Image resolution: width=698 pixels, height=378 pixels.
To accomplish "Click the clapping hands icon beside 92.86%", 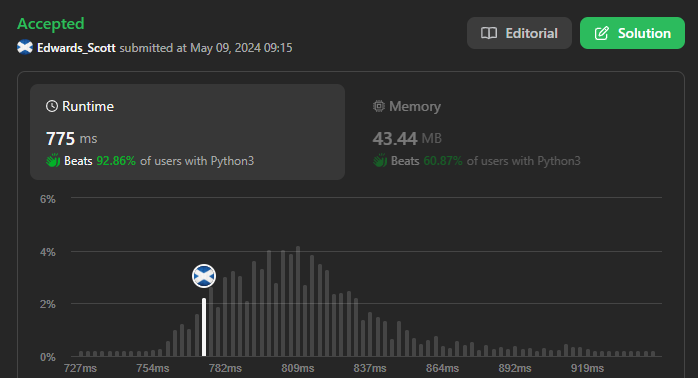I will pyautogui.click(x=53, y=160).
